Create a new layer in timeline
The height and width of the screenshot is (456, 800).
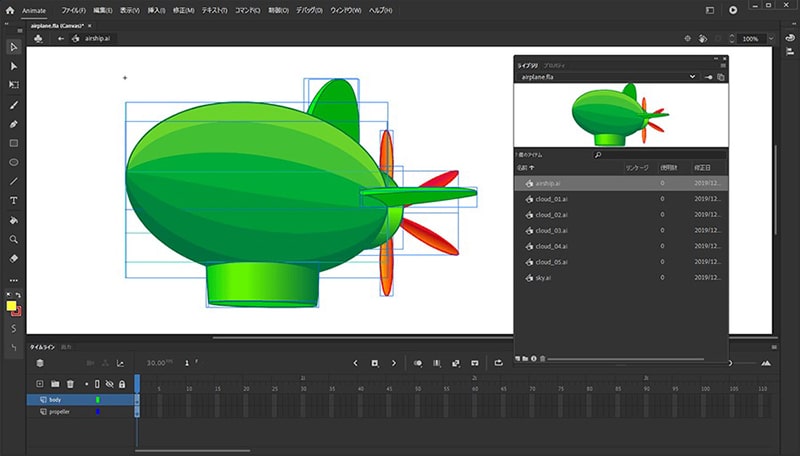40,383
